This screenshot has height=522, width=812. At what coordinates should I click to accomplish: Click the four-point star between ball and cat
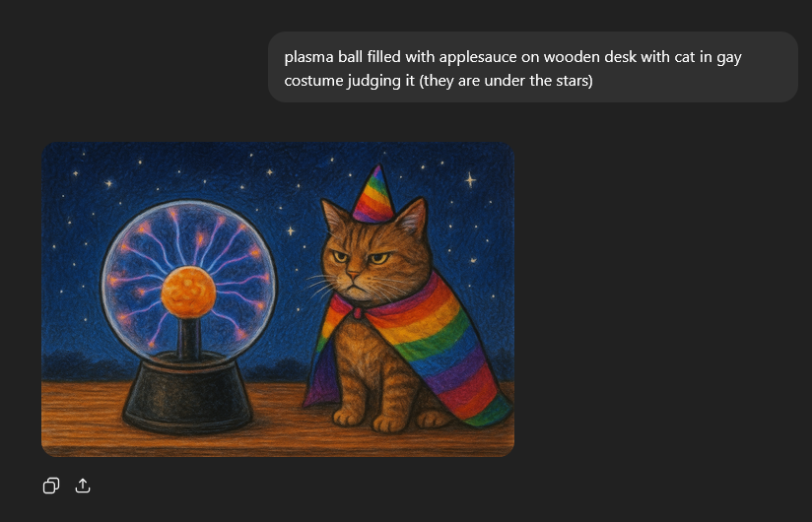pyautogui.click(x=291, y=230)
